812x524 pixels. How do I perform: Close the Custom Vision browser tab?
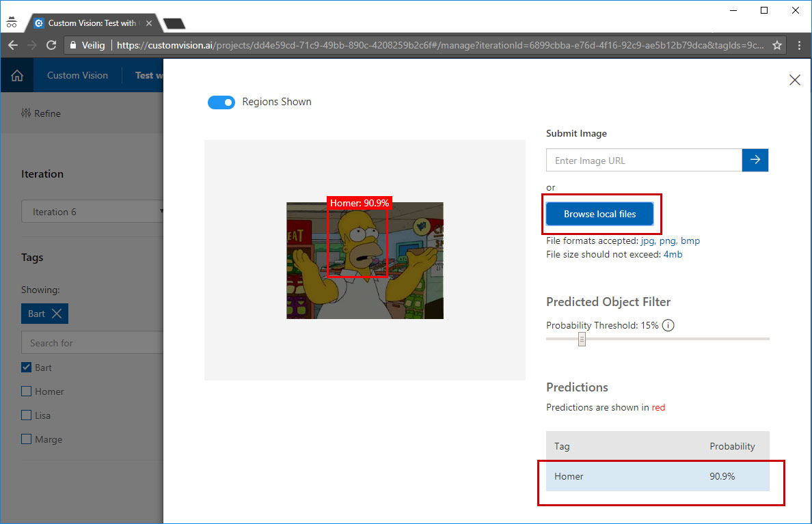pyautogui.click(x=148, y=23)
